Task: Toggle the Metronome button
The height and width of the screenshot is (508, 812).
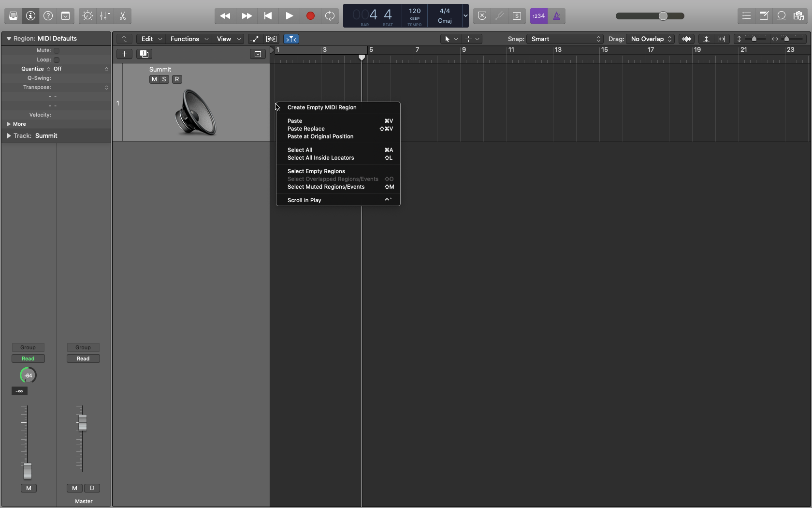Action: tap(557, 16)
